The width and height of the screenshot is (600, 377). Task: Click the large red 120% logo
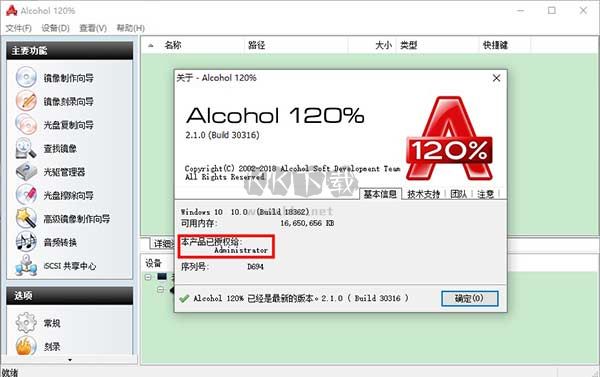click(449, 139)
